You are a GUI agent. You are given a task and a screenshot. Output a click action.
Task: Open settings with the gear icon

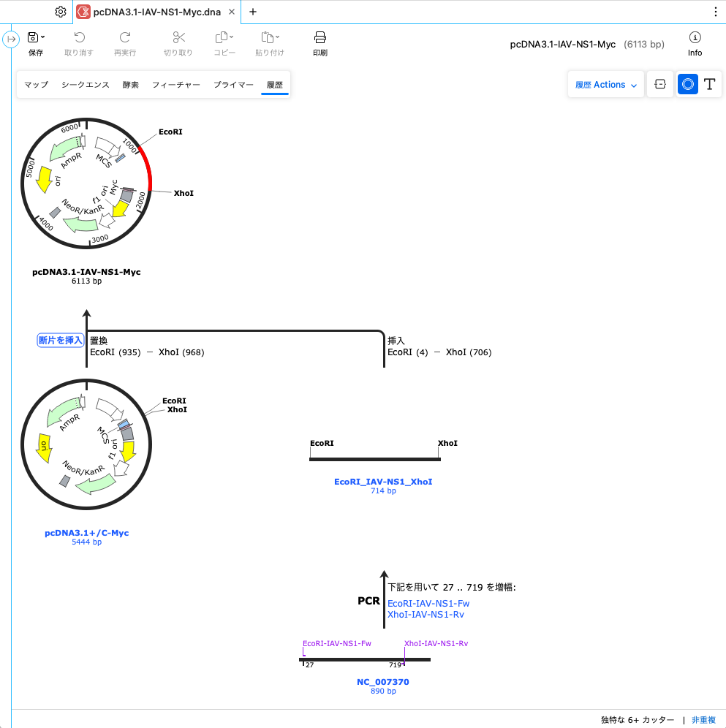tap(60, 12)
